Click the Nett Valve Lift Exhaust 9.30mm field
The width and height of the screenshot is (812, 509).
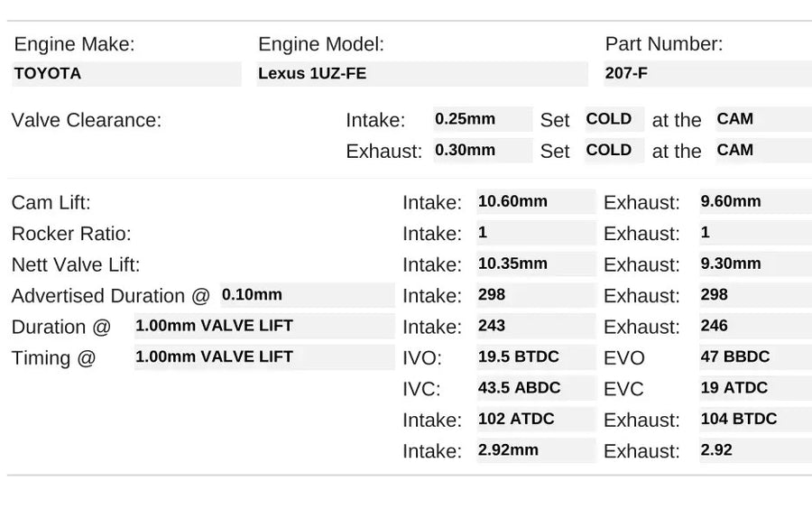coord(754,264)
